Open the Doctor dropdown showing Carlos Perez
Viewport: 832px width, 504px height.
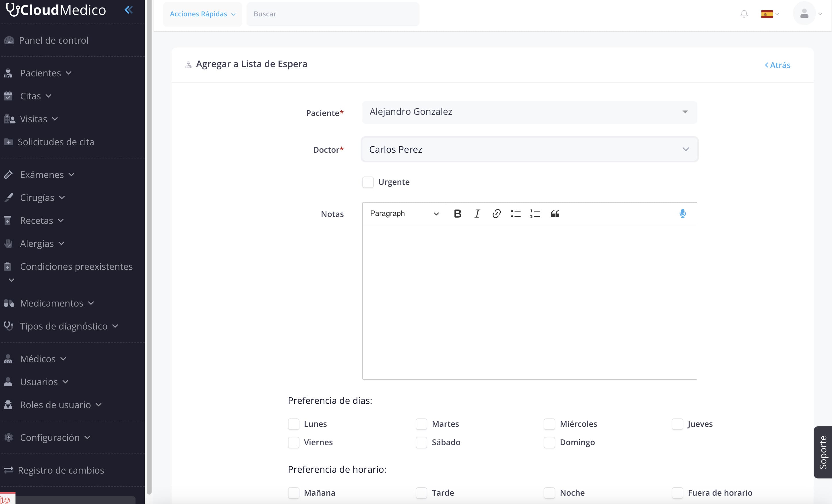[x=529, y=149]
